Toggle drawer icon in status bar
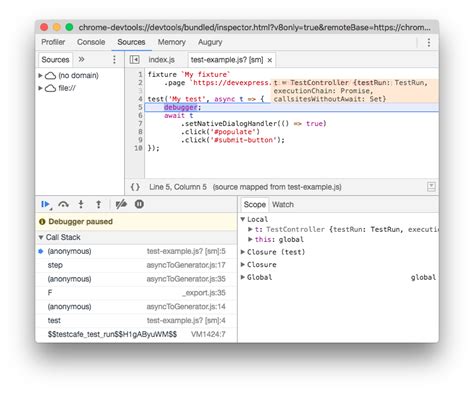 point(431,187)
